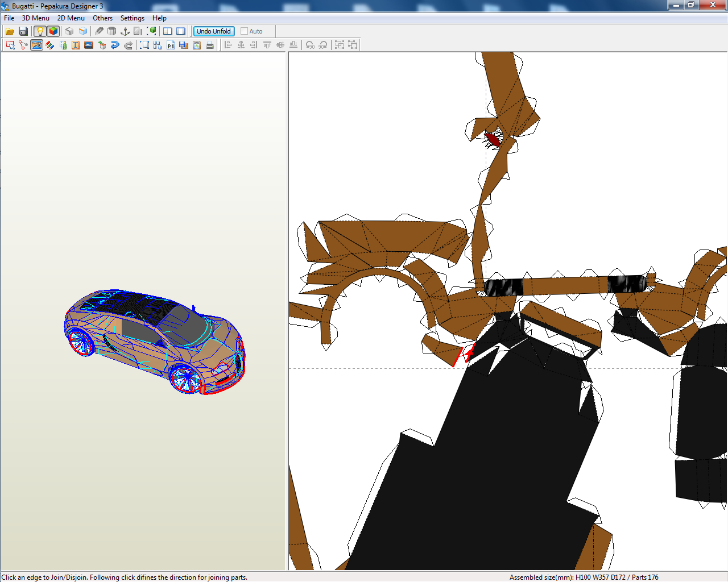Open the Help menu
728x582 pixels.
(x=159, y=18)
